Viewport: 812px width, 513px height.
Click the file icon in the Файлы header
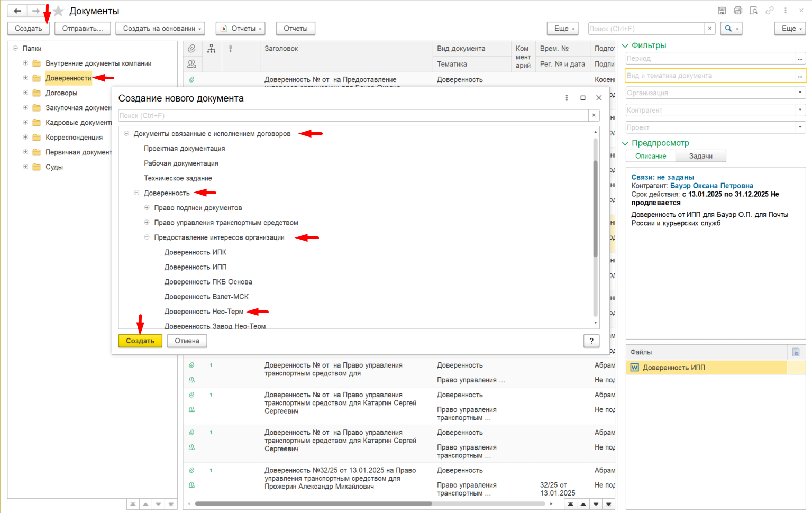pyautogui.click(x=796, y=352)
